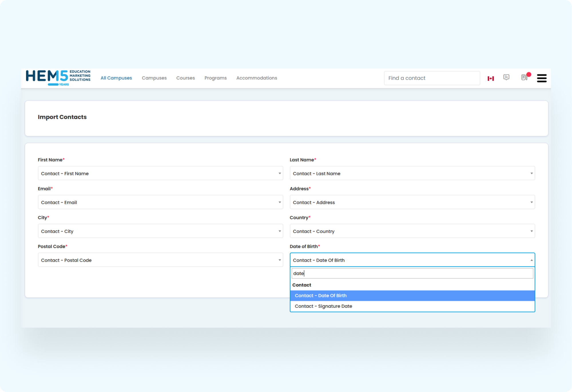572x392 pixels.
Task: Click the Find a contact field
Action: (432, 78)
